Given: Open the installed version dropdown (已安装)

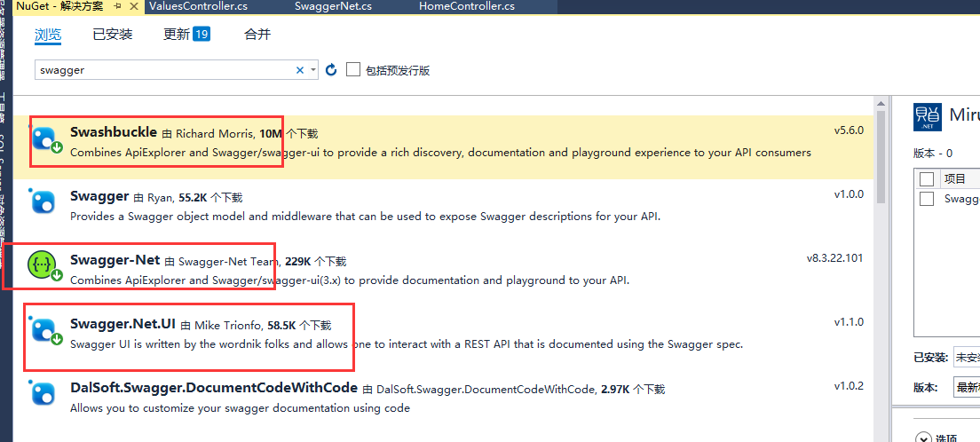Looking at the screenshot, I should pyautogui.click(x=967, y=358).
